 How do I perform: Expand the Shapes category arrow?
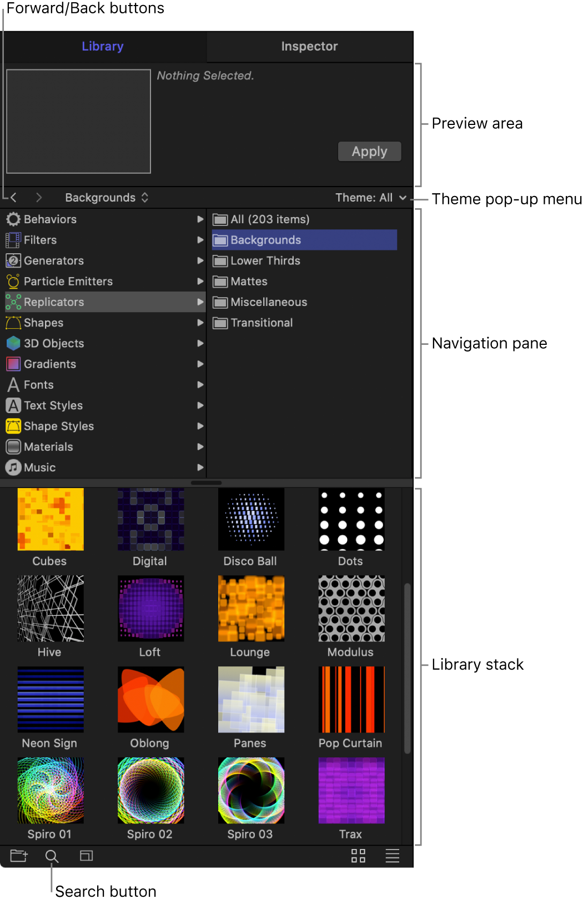coord(200,322)
